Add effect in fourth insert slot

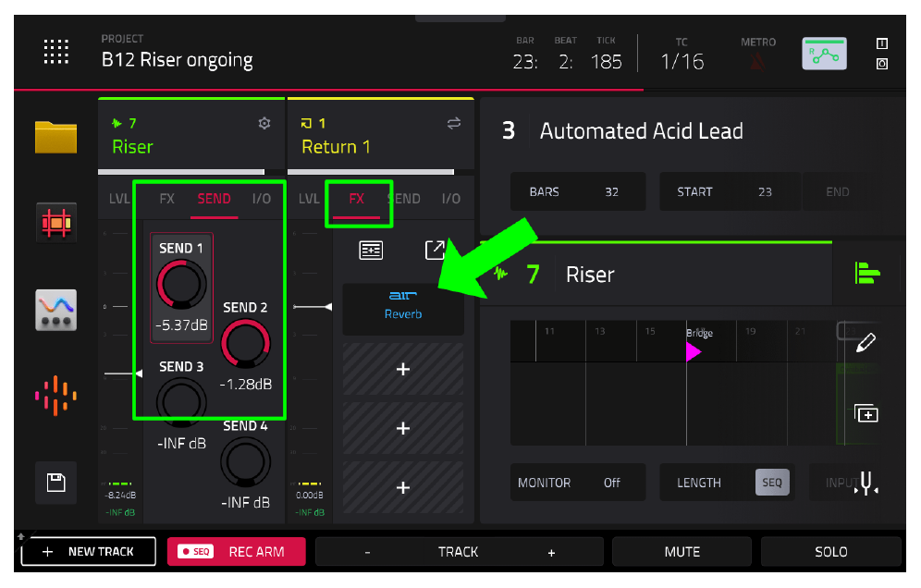pos(403,487)
